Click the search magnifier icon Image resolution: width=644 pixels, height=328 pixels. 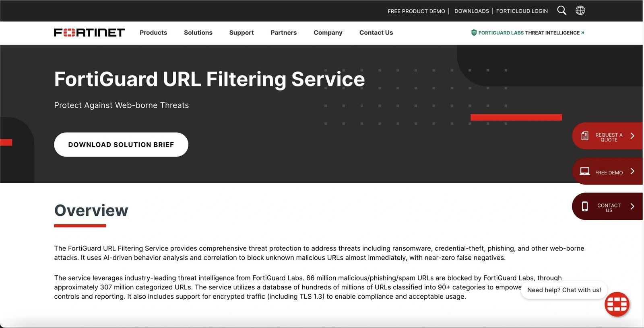561,10
